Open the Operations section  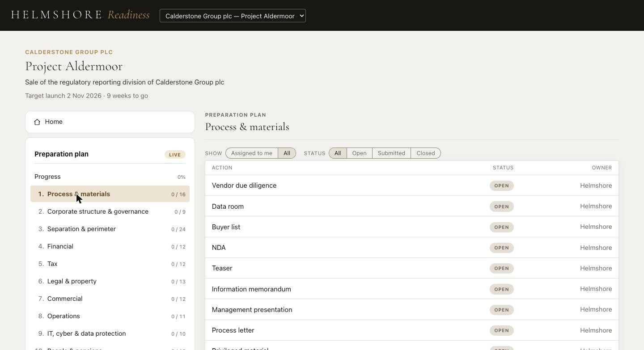110,316
